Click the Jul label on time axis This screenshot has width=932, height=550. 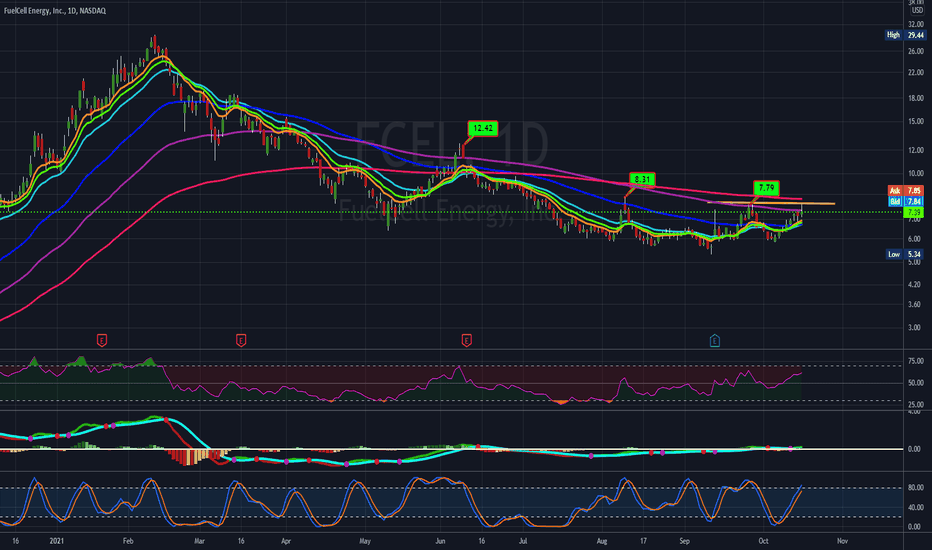click(x=523, y=541)
